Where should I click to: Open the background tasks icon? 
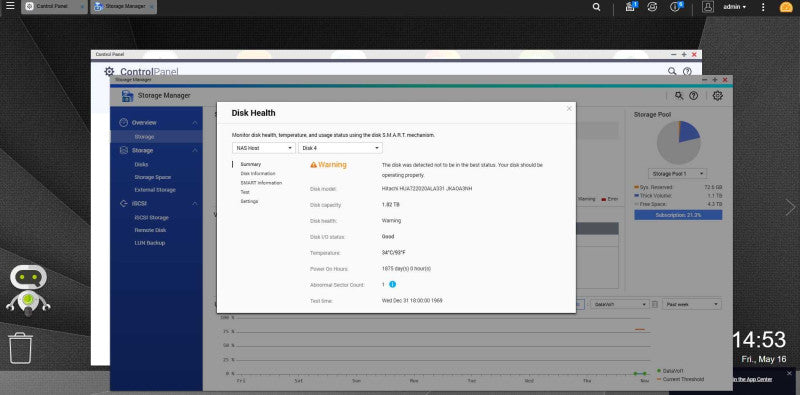click(x=631, y=7)
